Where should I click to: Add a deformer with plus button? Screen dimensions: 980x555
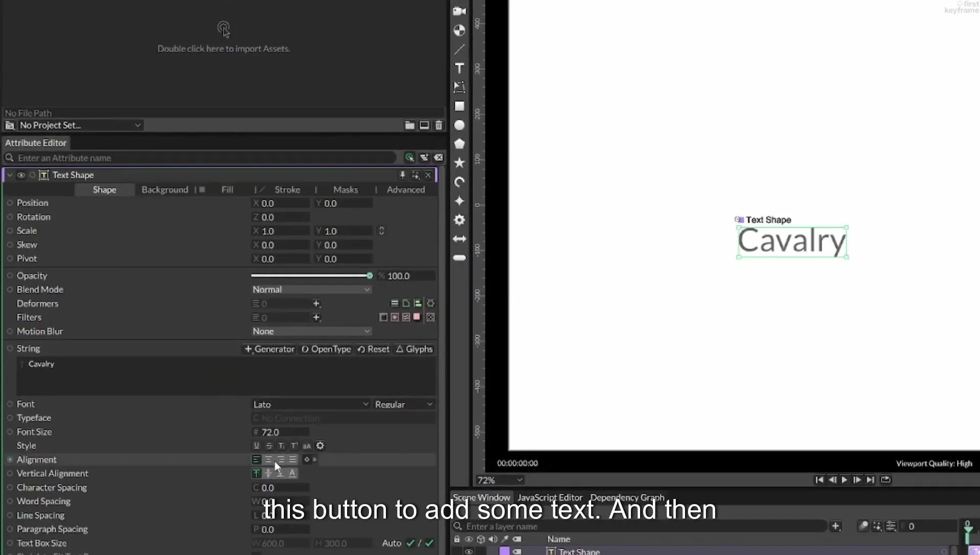click(x=316, y=304)
